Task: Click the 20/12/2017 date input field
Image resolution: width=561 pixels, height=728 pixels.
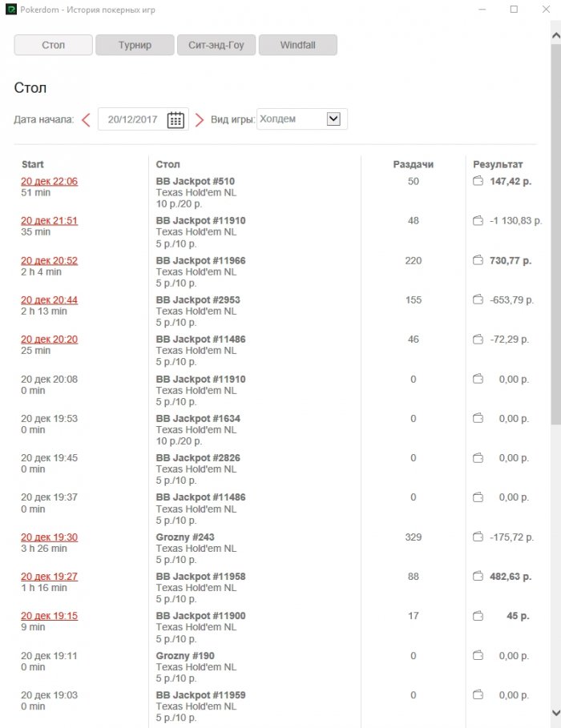Action: [x=132, y=120]
